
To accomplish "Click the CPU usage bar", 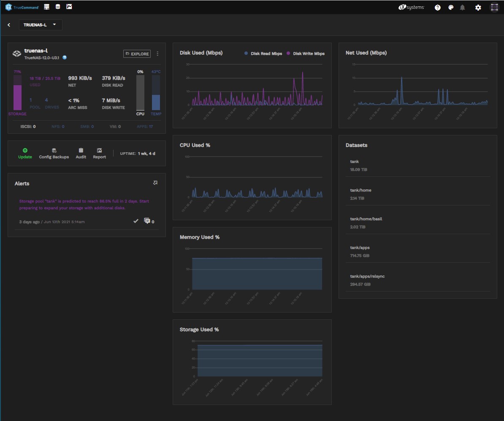I will click(x=140, y=93).
